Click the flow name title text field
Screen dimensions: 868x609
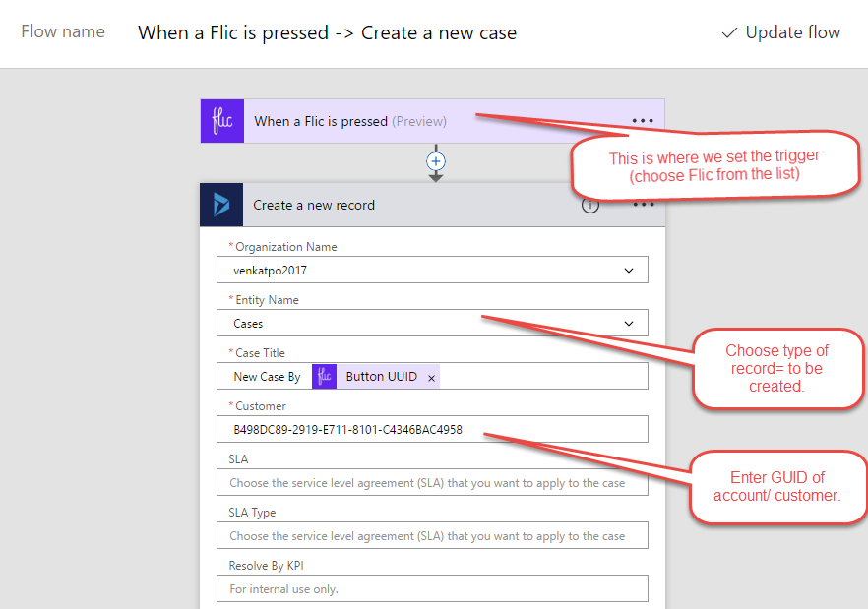[x=327, y=32]
